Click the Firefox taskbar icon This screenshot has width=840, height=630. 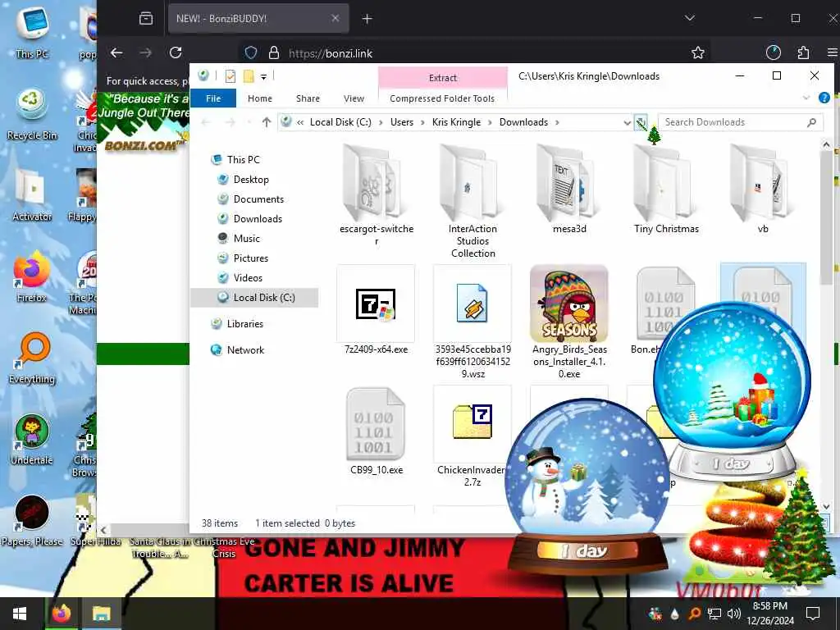tap(61, 614)
